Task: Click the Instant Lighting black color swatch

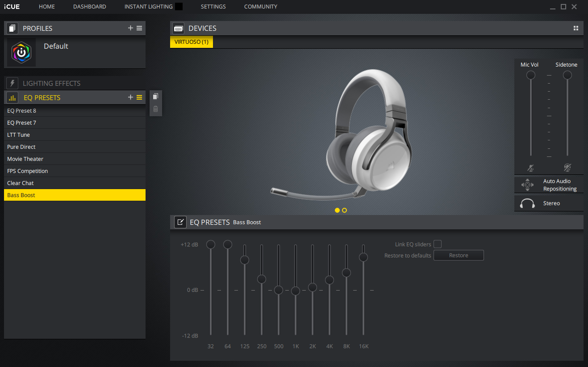Action: coord(179,7)
